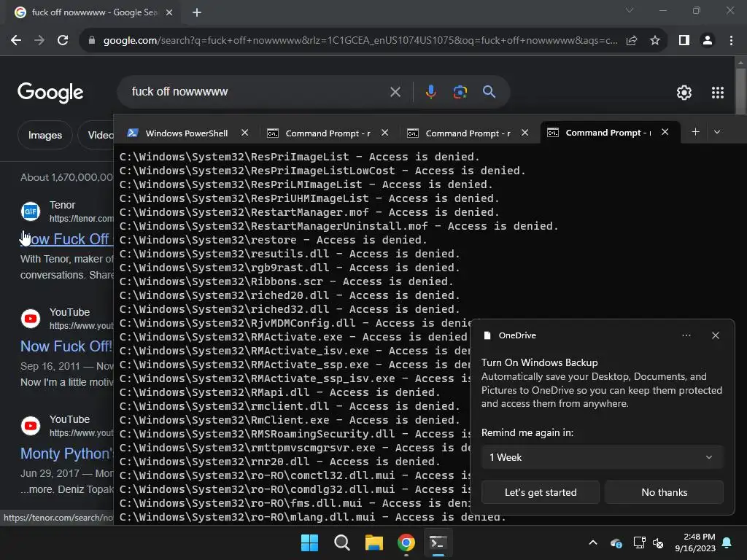Close the first Command Prompt tab

click(385, 133)
